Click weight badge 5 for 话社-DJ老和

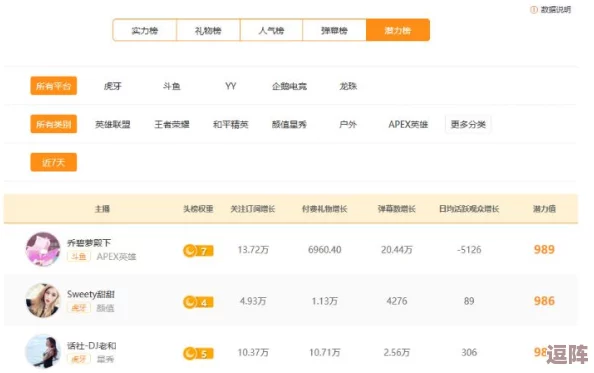tap(198, 353)
